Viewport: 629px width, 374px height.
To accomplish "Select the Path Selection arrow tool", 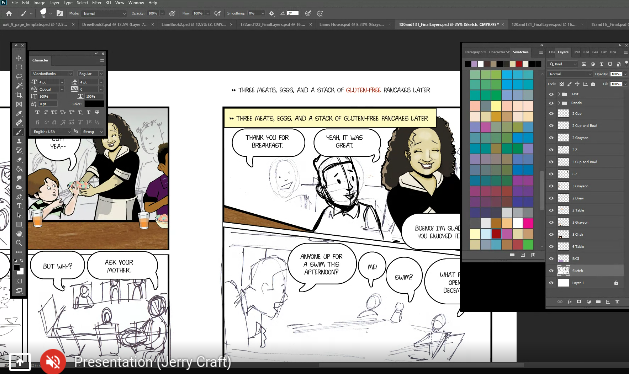I will (19, 215).
